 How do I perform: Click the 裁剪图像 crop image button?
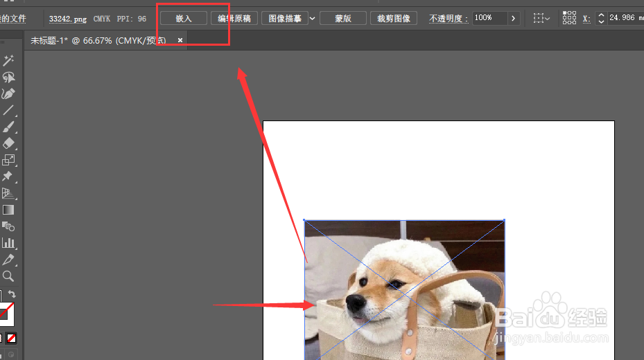pyautogui.click(x=394, y=19)
